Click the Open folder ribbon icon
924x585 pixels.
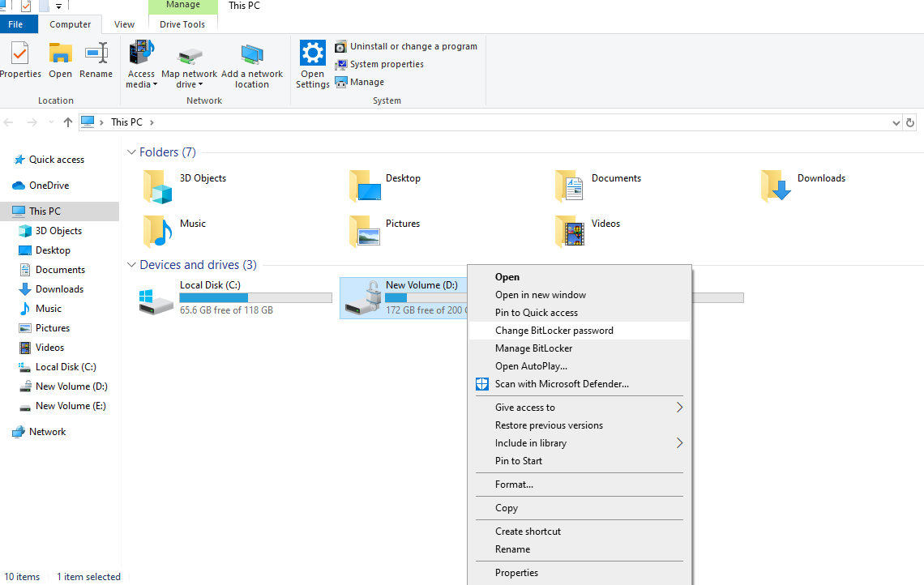coord(60,53)
